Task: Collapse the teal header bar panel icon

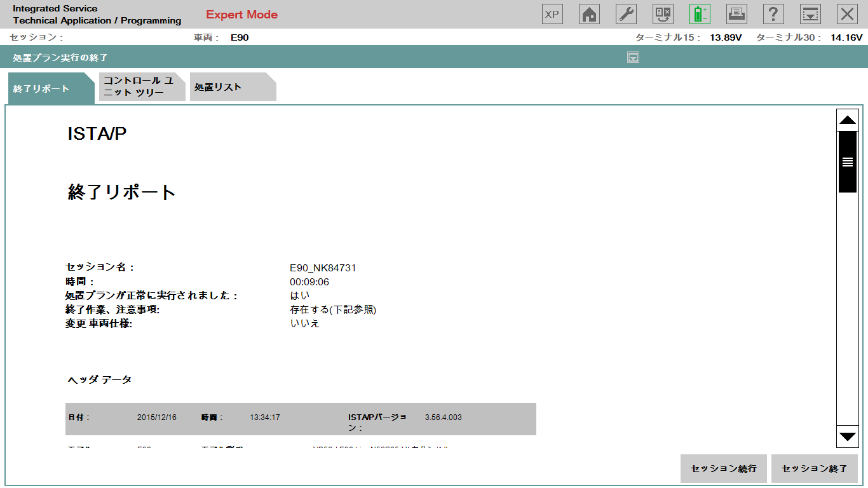Action: pos(633,58)
